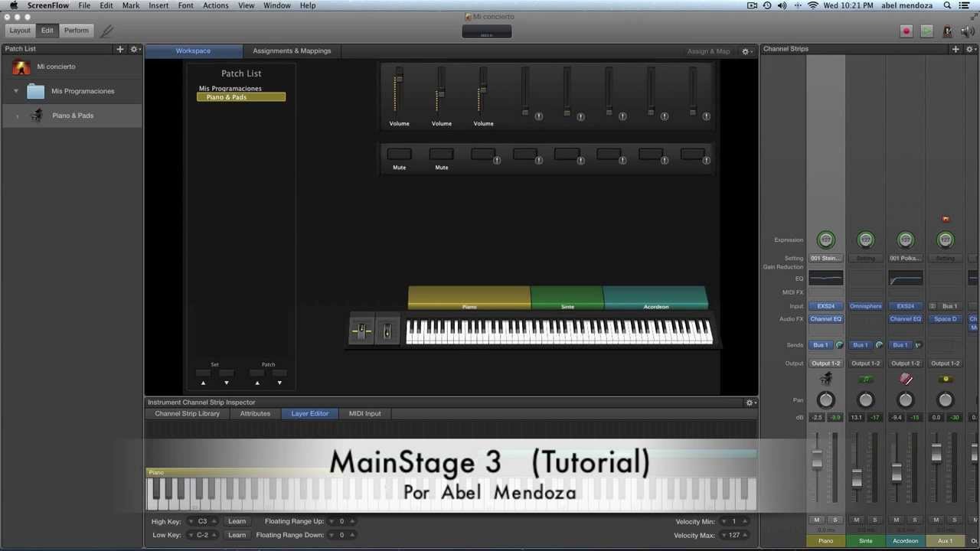Increase High Key with its up arrow
Image resolution: width=980 pixels, height=551 pixels.
214,520
